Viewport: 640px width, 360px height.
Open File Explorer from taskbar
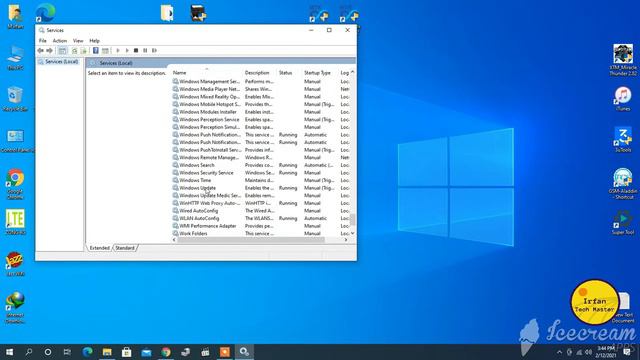pos(107,352)
